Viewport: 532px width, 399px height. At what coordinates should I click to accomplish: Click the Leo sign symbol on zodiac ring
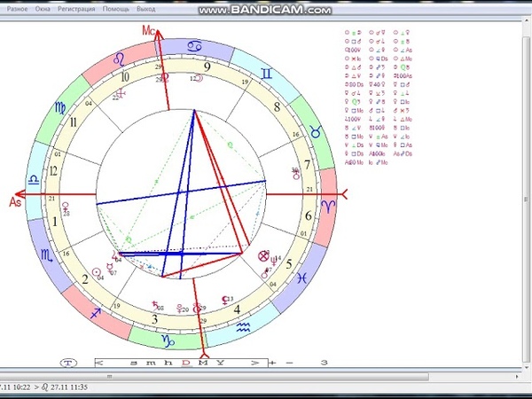(116, 60)
